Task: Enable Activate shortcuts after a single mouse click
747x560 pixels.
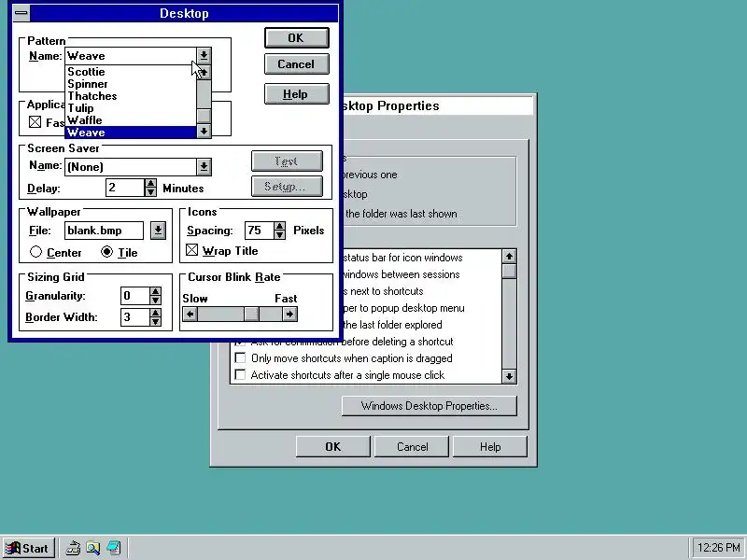Action: click(x=240, y=375)
